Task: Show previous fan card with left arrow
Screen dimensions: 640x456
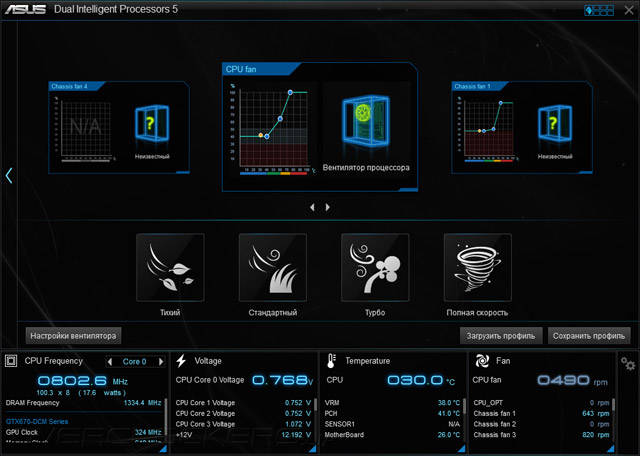Action: click(x=312, y=207)
